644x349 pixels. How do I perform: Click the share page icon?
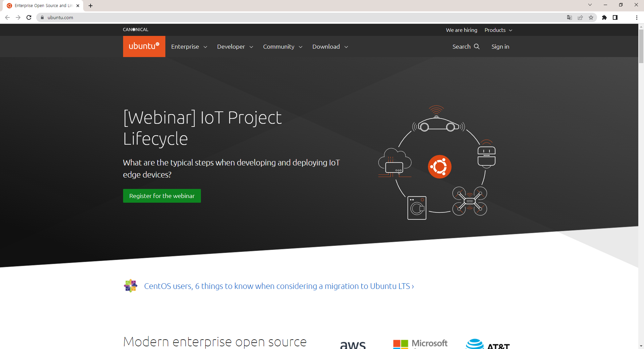(x=580, y=17)
